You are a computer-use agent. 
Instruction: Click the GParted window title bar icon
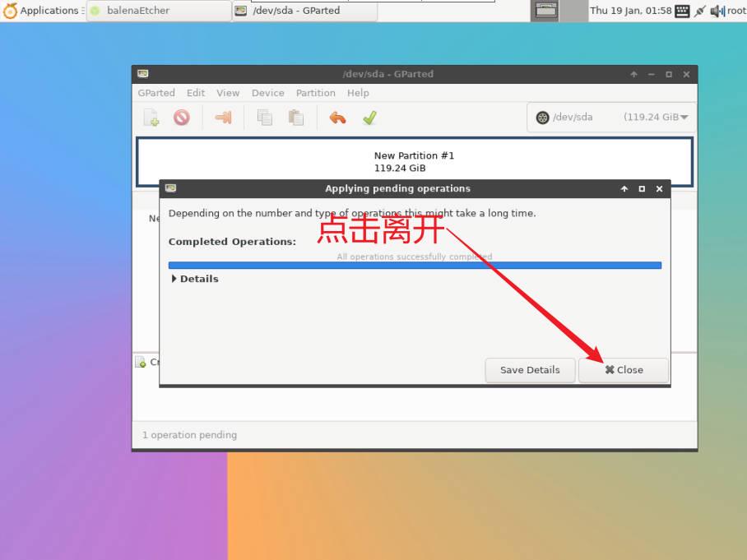[143, 73]
